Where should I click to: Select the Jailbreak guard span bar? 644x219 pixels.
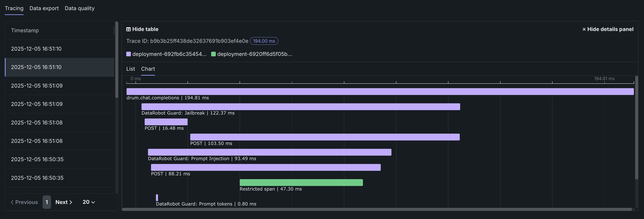(301, 107)
